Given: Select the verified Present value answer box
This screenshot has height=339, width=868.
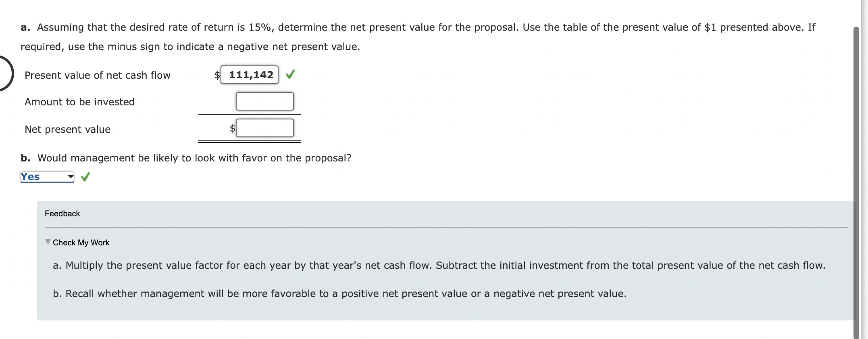Looking at the screenshot, I should click(249, 74).
